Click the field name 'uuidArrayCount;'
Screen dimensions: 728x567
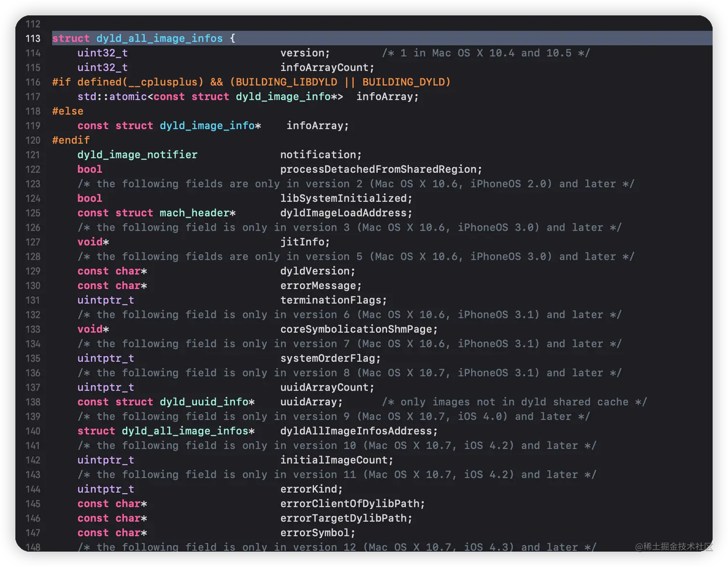(327, 387)
